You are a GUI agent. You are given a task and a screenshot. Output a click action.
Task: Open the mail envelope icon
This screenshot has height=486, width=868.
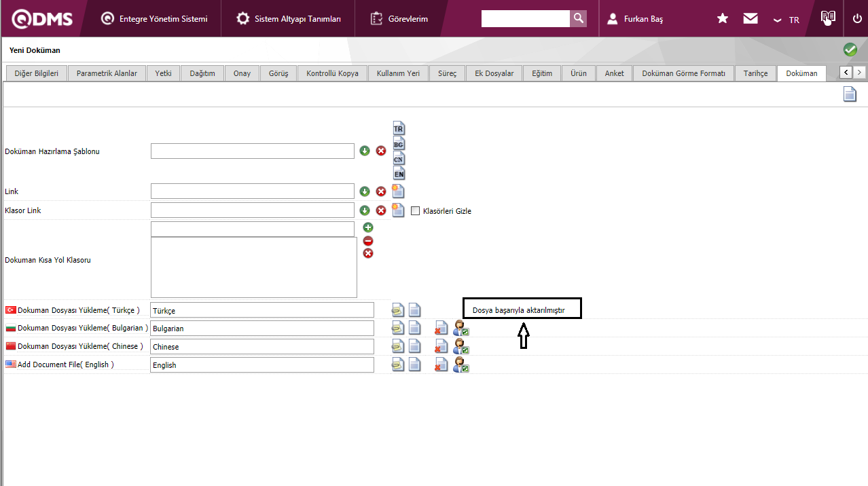coord(751,18)
